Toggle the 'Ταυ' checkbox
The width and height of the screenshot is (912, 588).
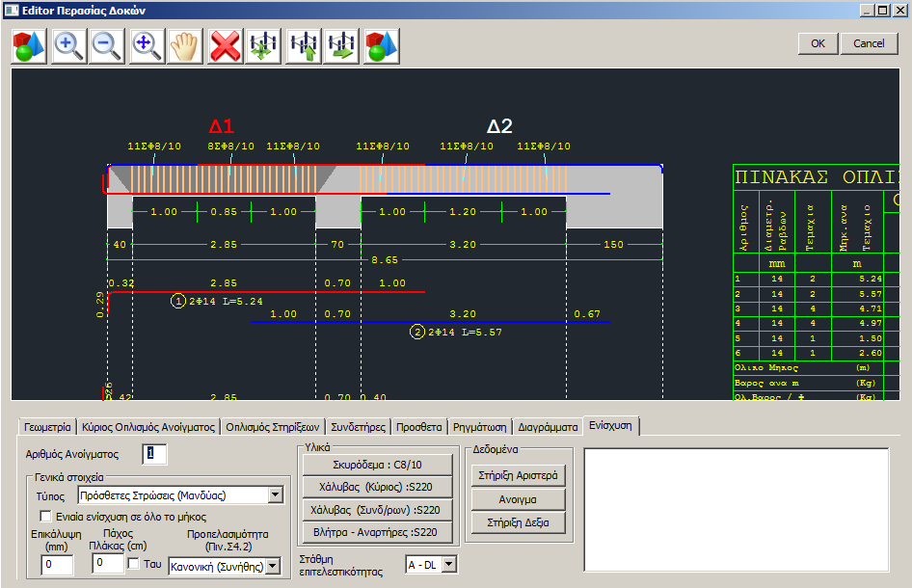click(134, 564)
